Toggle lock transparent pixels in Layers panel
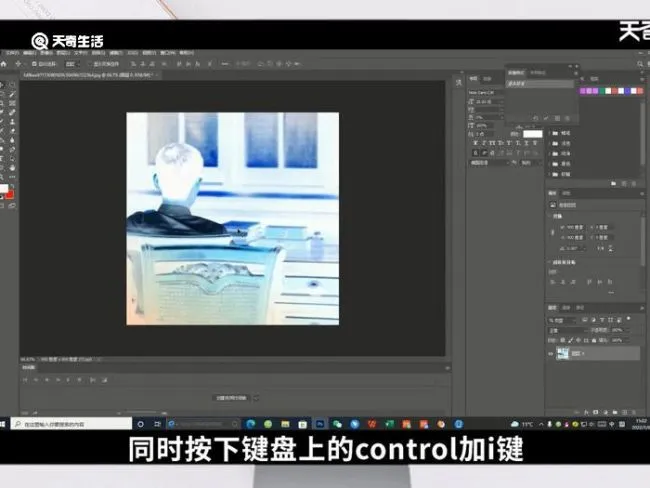650x488 pixels. pyautogui.click(x=563, y=340)
